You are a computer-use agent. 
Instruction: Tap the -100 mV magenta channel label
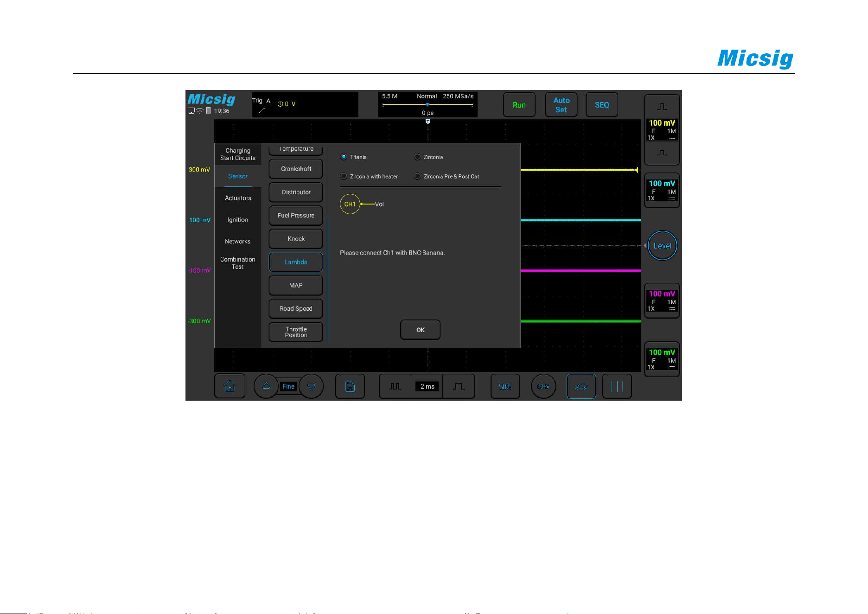[x=199, y=271]
